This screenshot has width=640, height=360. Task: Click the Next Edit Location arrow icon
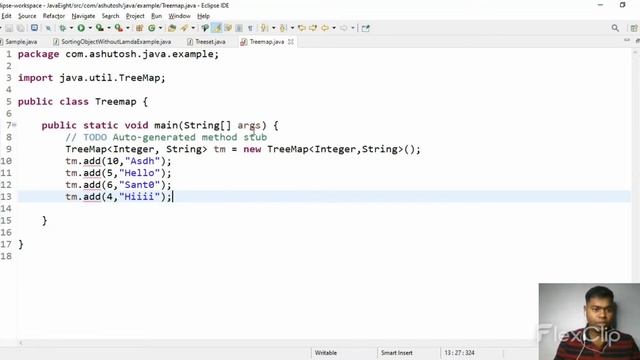pyautogui.click(x=313, y=28)
